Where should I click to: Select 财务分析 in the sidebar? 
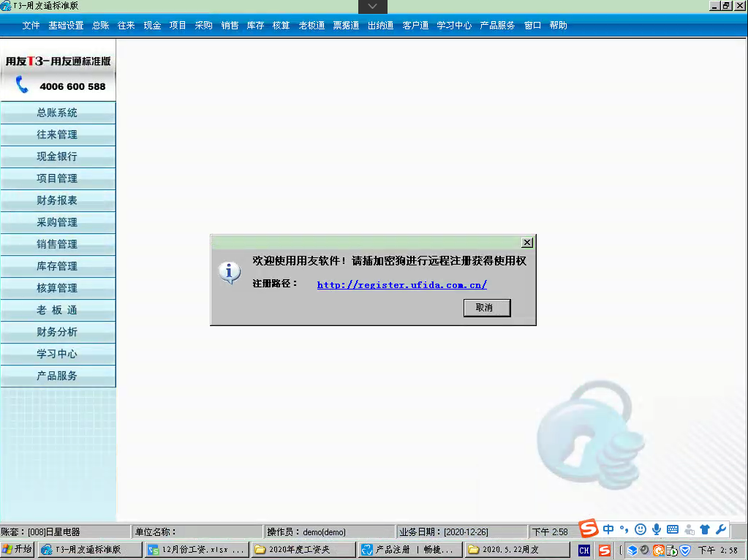click(x=58, y=332)
